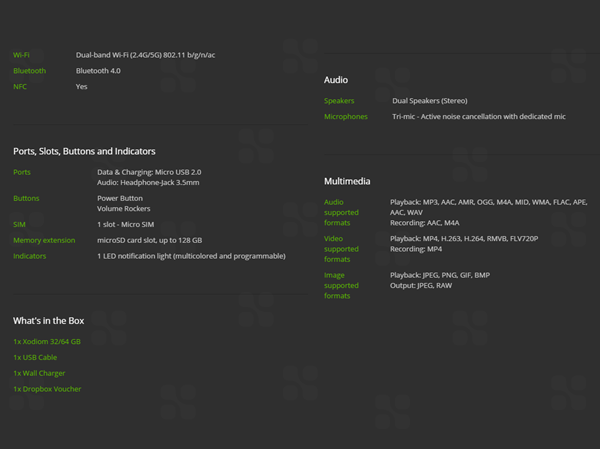The height and width of the screenshot is (449, 600).
Task: Click the Speakers label under Audio
Action: tap(339, 101)
